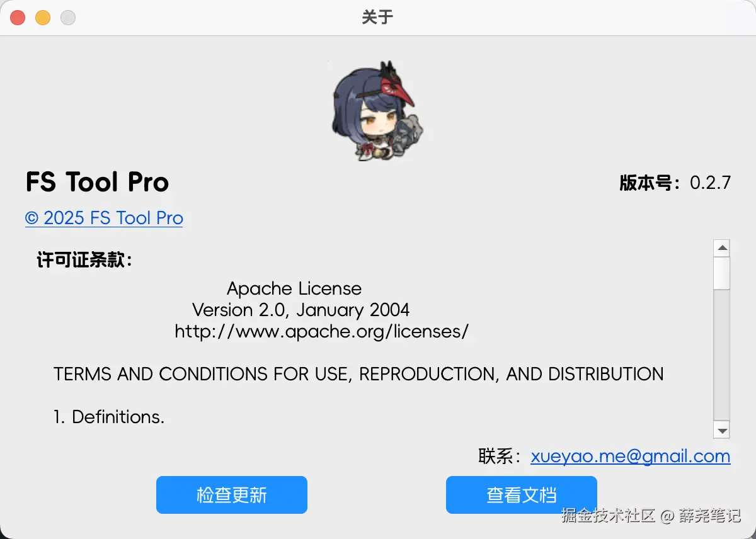Screen dimensions: 756x539
Task: Click the 检查更新 button
Action: click(232, 495)
